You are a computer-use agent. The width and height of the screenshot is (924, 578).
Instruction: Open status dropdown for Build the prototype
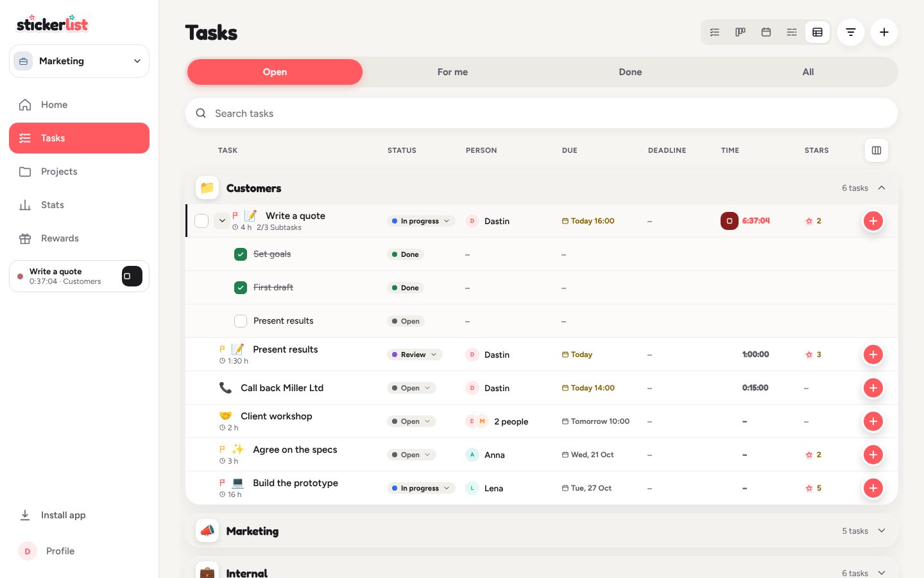[421, 488]
